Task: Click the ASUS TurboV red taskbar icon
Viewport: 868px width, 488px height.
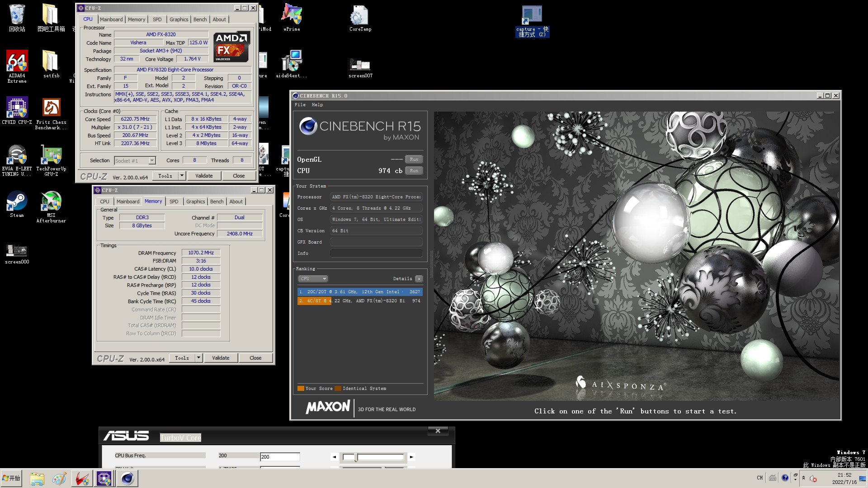Action: [81, 479]
